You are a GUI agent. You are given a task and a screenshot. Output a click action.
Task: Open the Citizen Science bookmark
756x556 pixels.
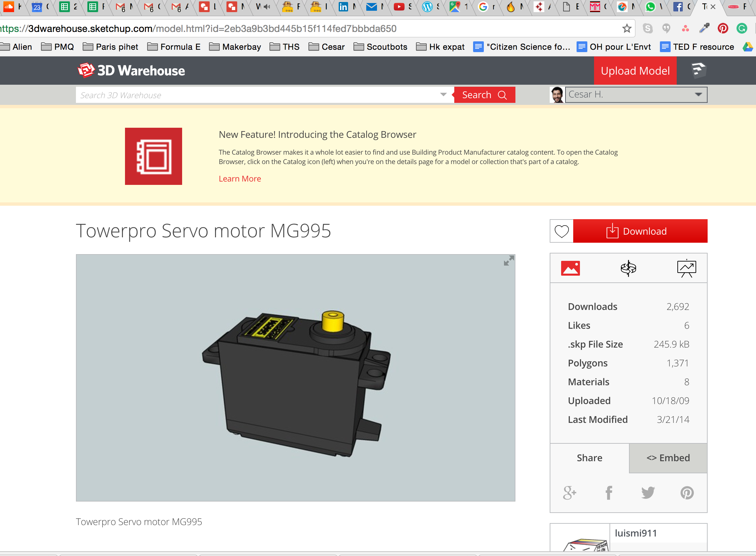(x=522, y=47)
